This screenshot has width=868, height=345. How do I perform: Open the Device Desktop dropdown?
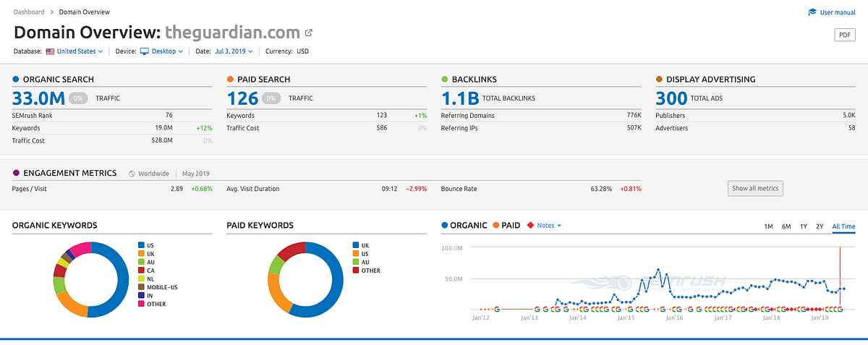167,51
